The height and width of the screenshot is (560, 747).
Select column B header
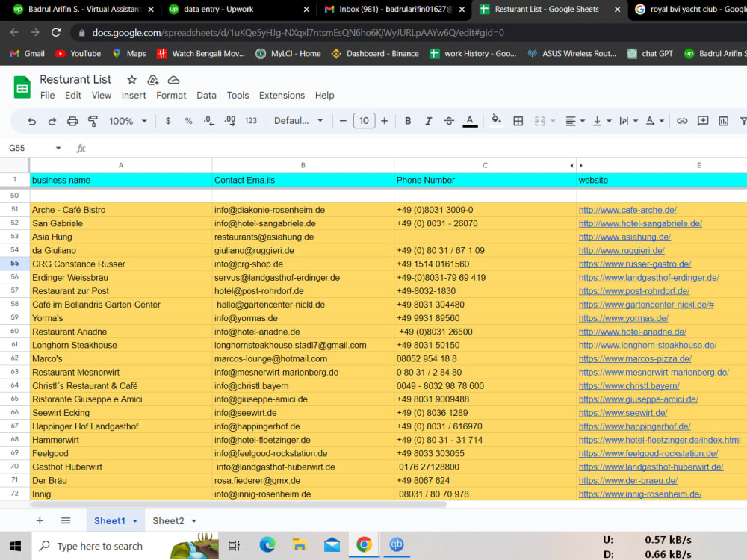point(303,165)
